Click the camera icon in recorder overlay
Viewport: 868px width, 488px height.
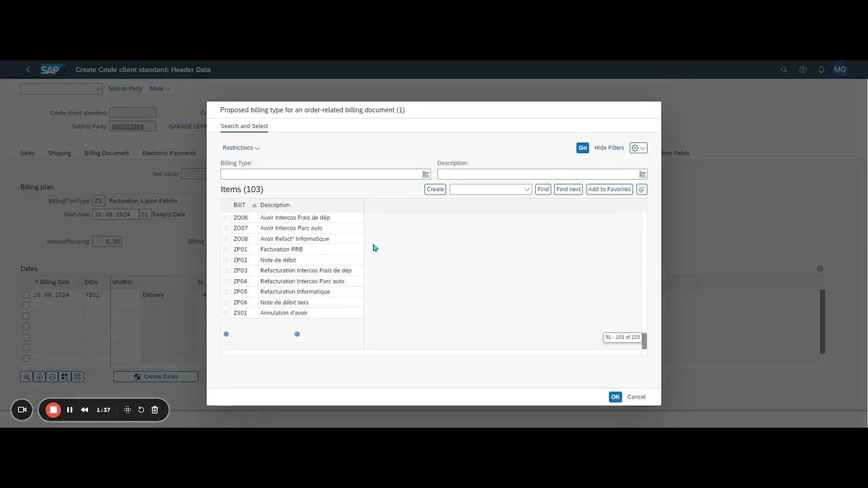[x=22, y=409]
